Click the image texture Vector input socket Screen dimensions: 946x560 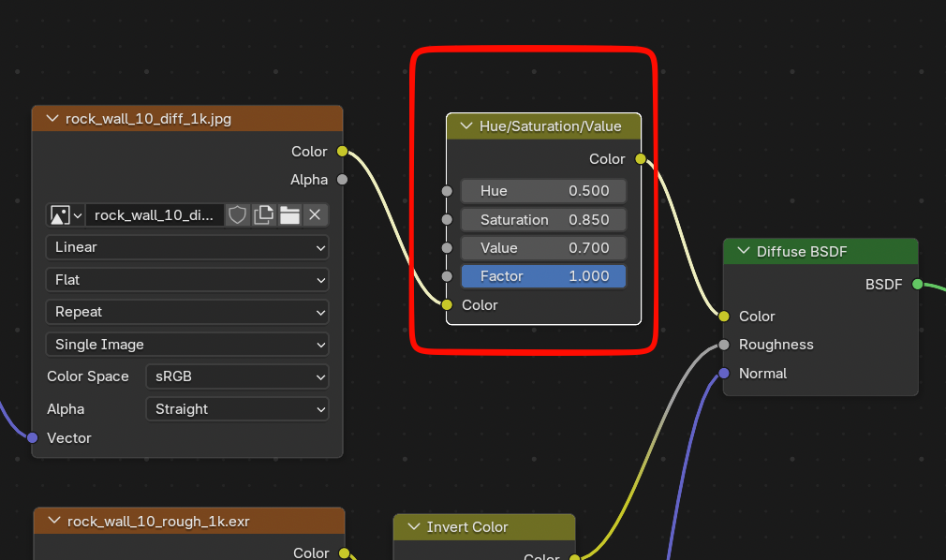point(33,437)
